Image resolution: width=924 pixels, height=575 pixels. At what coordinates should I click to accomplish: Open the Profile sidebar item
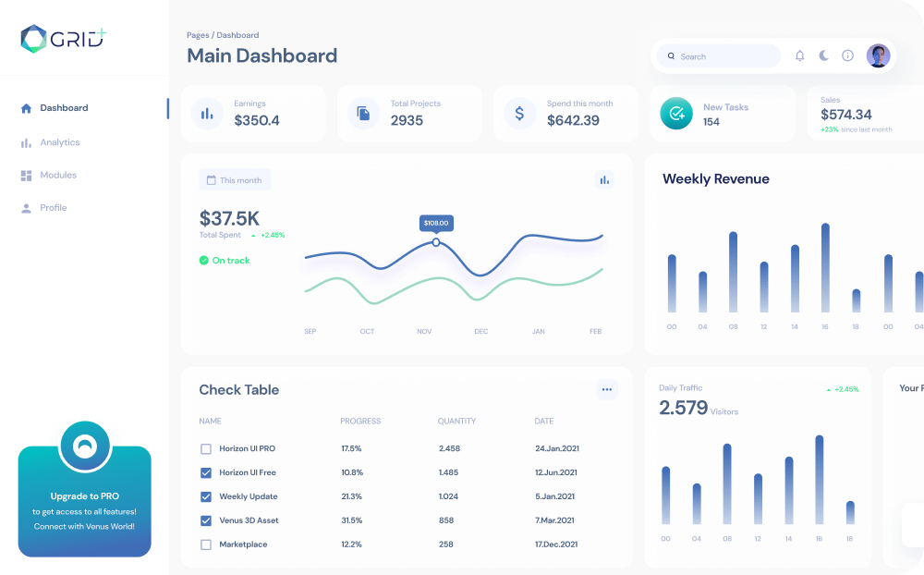pos(53,208)
